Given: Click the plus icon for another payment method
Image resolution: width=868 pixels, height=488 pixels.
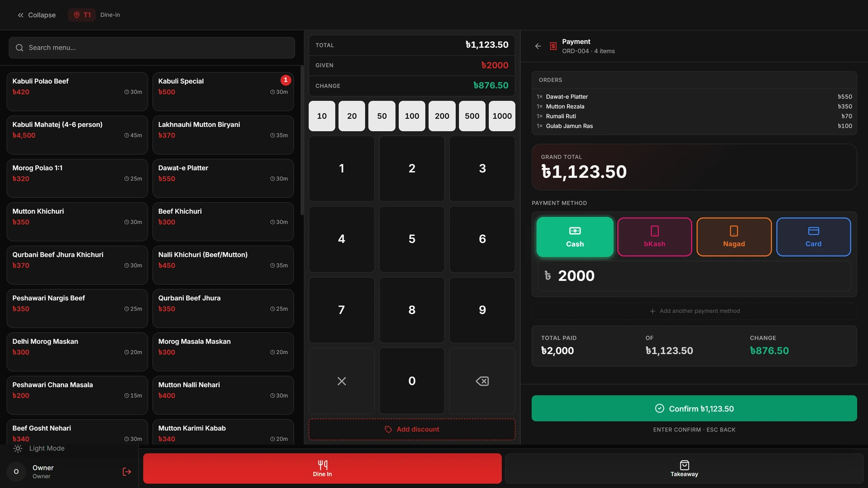Looking at the screenshot, I should coord(653,311).
